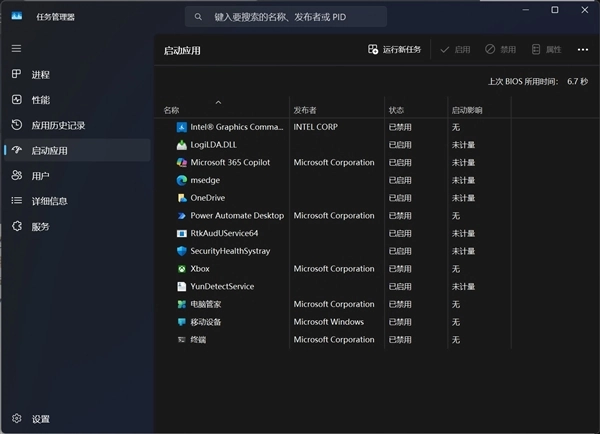Open the 用户 (Users) page
This screenshot has height=434, width=600.
(40, 176)
